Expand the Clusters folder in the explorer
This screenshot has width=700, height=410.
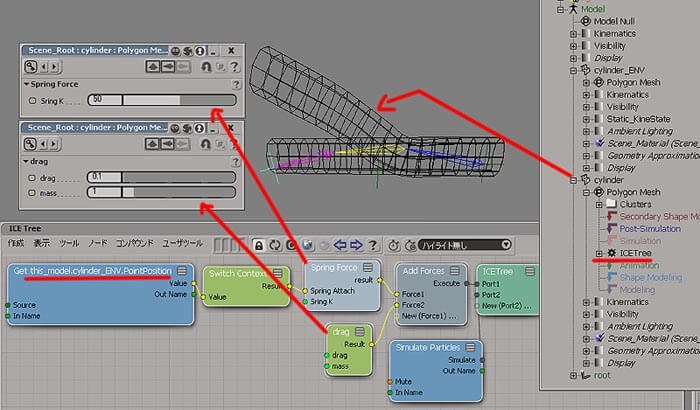click(x=599, y=203)
